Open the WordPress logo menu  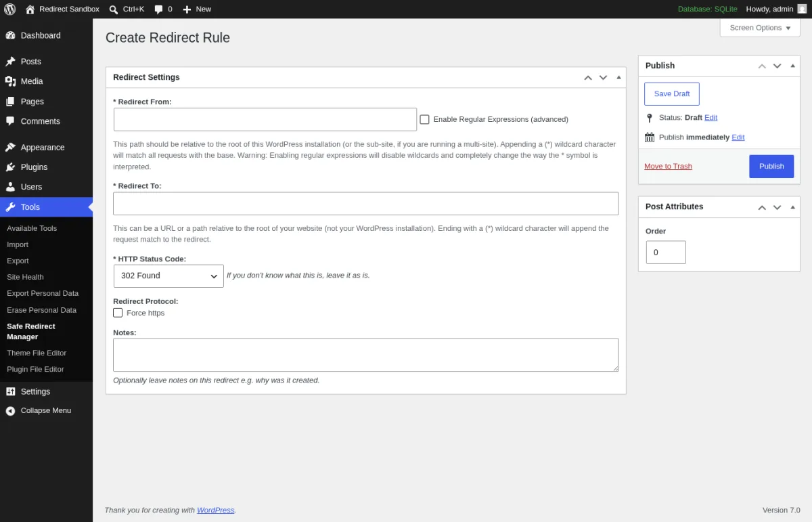pyautogui.click(x=10, y=9)
